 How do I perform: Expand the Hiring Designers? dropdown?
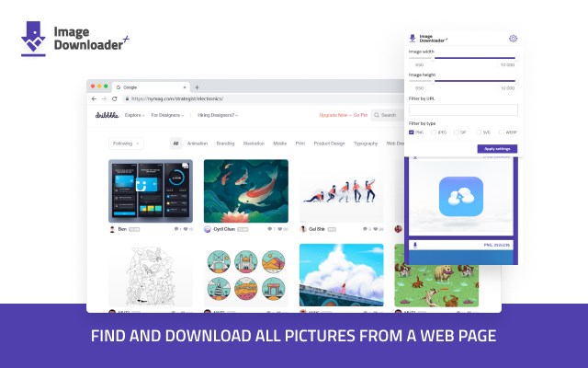pyautogui.click(x=218, y=115)
